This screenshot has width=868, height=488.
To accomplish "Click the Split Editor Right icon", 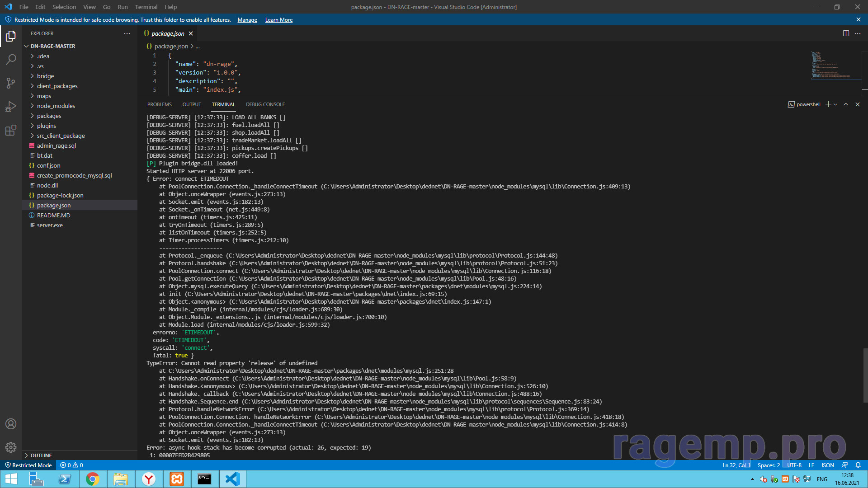I will (x=846, y=33).
